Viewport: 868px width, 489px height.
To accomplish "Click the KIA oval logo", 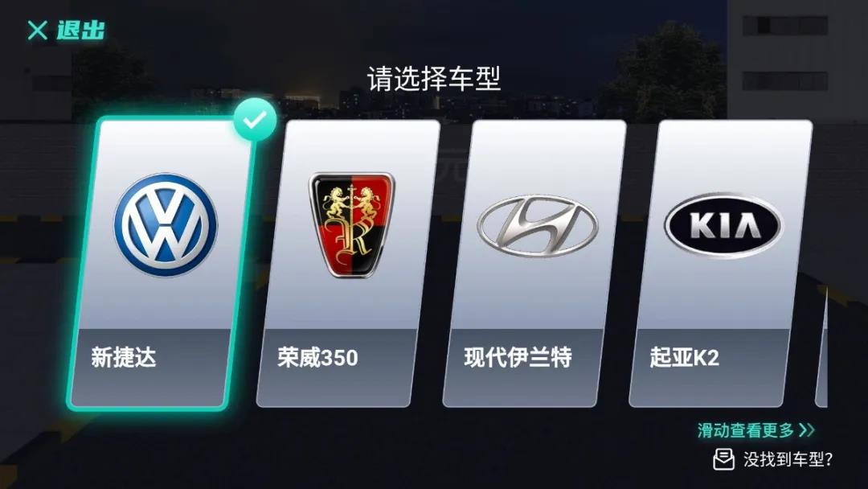I will [x=724, y=225].
